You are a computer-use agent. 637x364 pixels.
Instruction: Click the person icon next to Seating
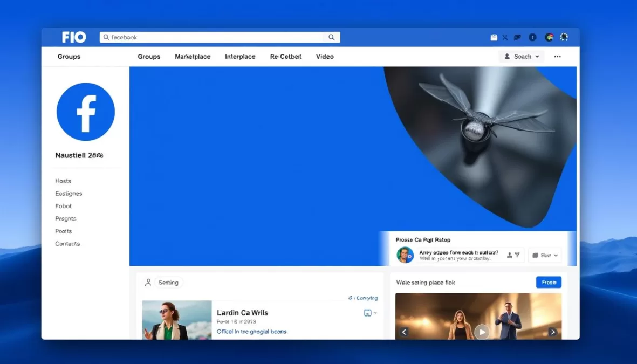pyautogui.click(x=148, y=282)
